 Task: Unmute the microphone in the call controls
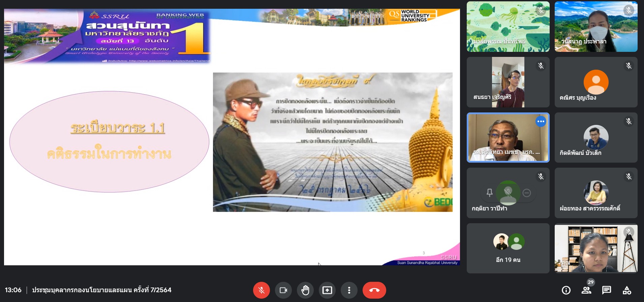(261, 290)
